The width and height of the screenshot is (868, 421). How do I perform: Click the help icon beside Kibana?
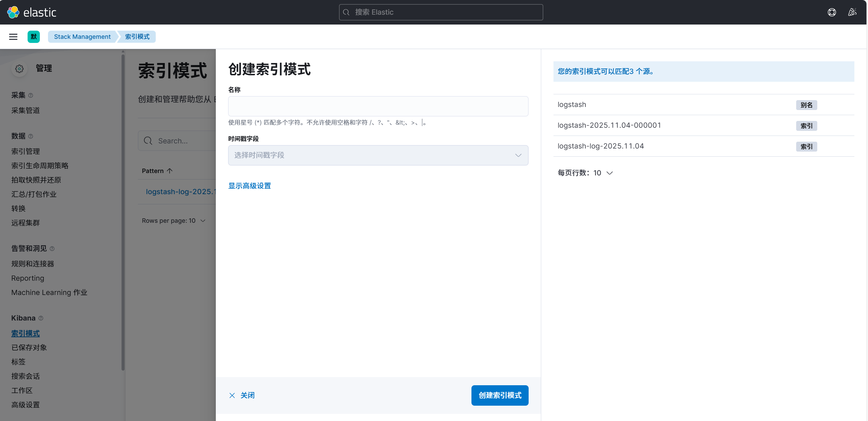point(41,318)
